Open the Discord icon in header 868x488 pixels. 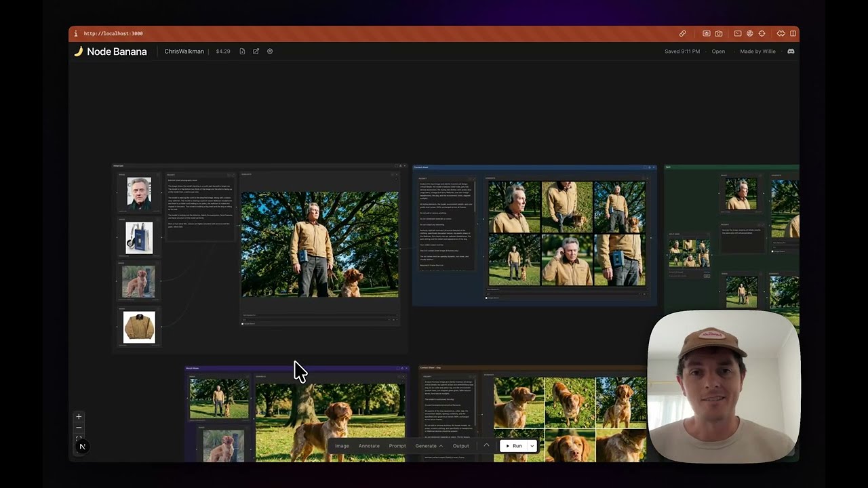[791, 52]
